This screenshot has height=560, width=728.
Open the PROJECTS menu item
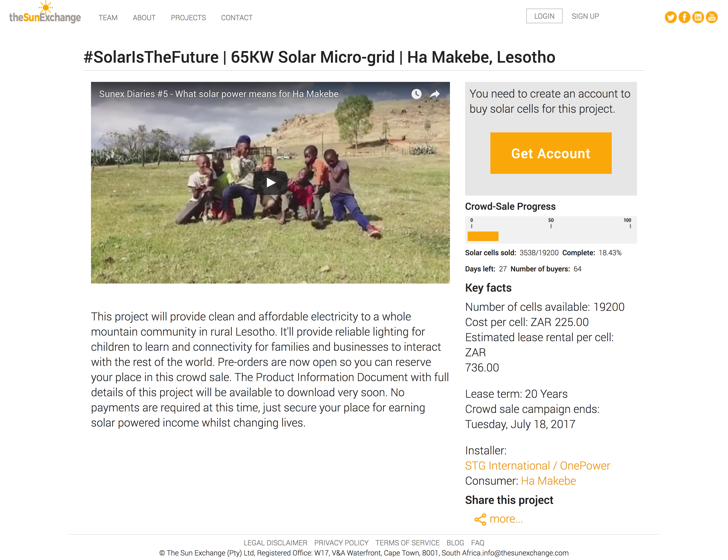point(188,18)
